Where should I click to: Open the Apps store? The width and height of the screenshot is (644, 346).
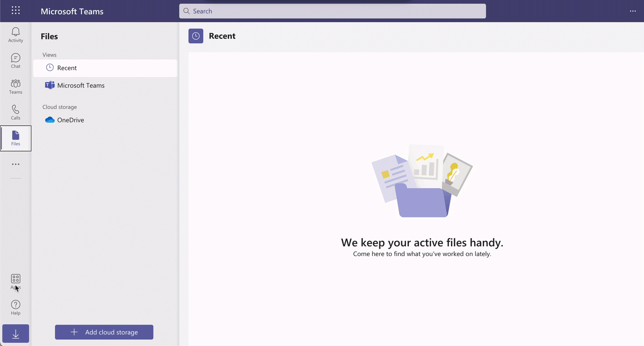click(16, 282)
